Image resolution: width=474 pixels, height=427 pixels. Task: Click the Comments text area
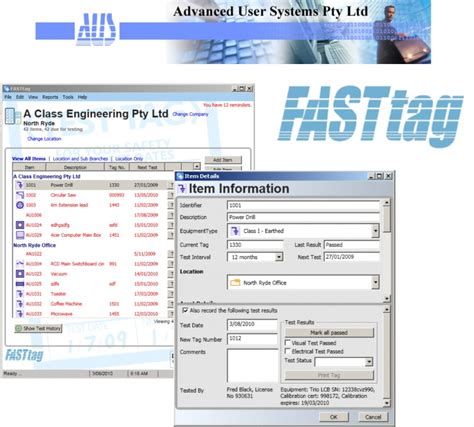pos(252,365)
